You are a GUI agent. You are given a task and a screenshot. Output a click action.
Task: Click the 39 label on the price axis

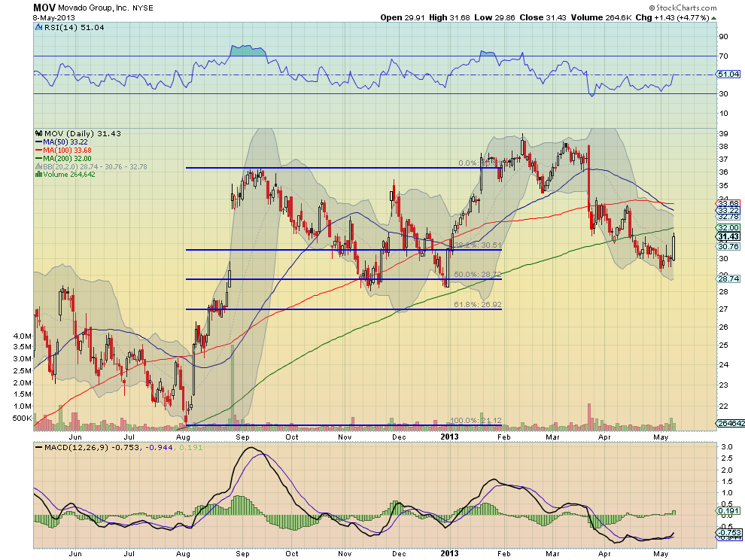[x=723, y=134]
